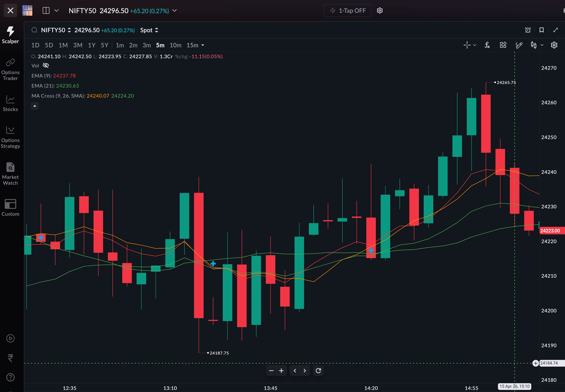Open Market Watch from sidebar
The height and width of the screenshot is (392, 565).
click(10, 173)
